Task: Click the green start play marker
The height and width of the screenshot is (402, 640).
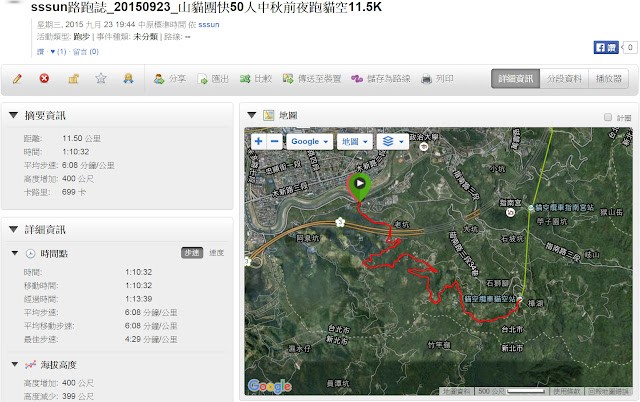Action: (x=359, y=187)
